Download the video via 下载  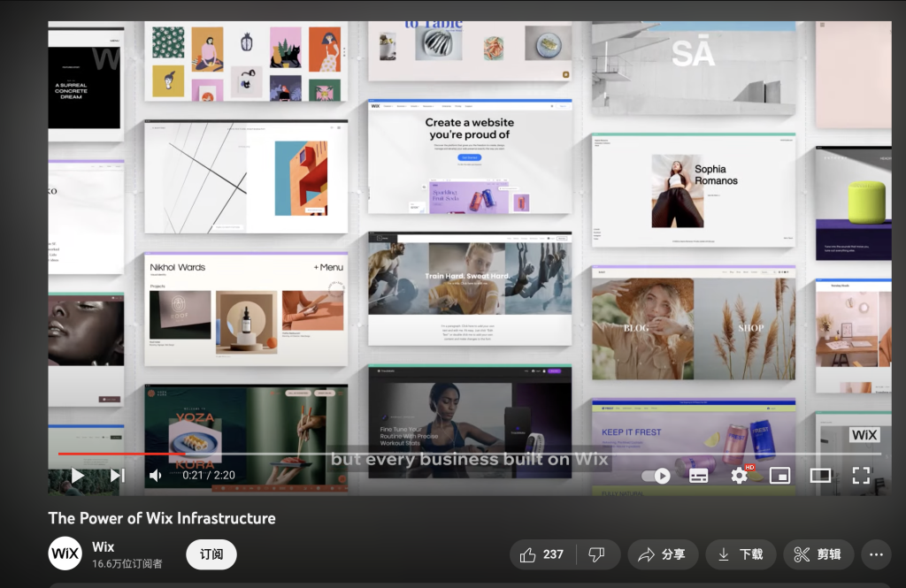741,554
